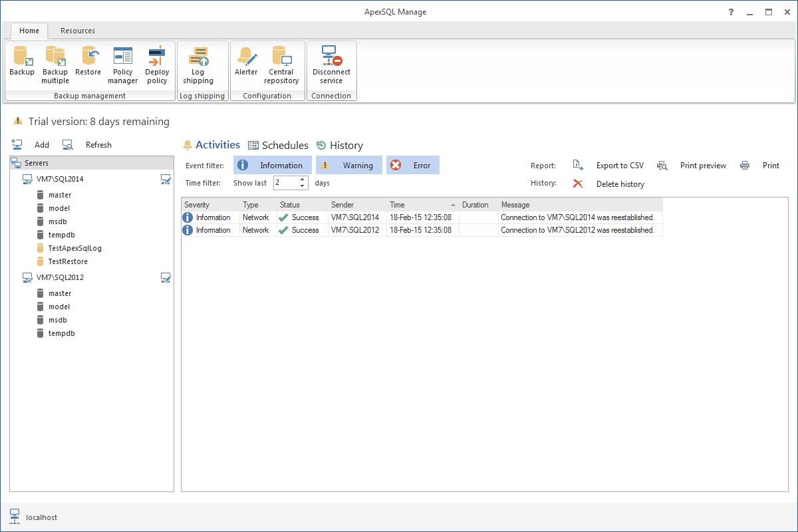Click the Add server button
Screen dimensions: 798x532
pos(42,145)
